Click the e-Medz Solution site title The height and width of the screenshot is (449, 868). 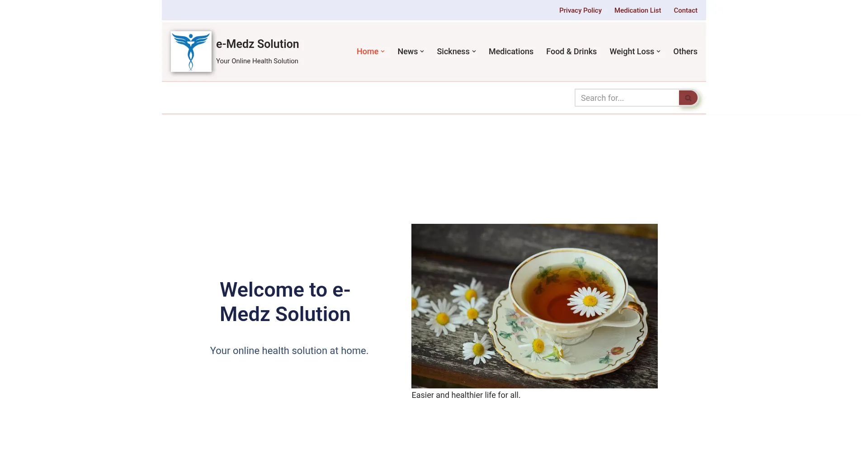click(x=257, y=44)
